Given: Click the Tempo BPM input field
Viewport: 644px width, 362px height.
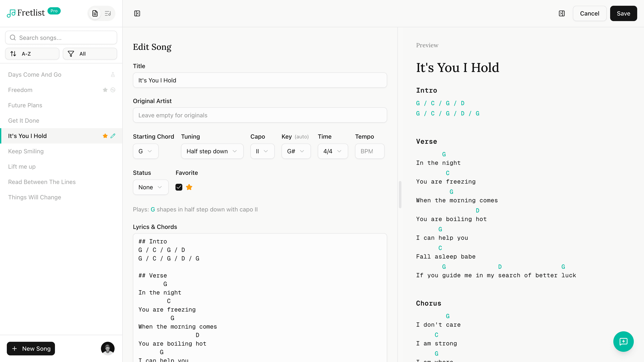Looking at the screenshot, I should 369,151.
